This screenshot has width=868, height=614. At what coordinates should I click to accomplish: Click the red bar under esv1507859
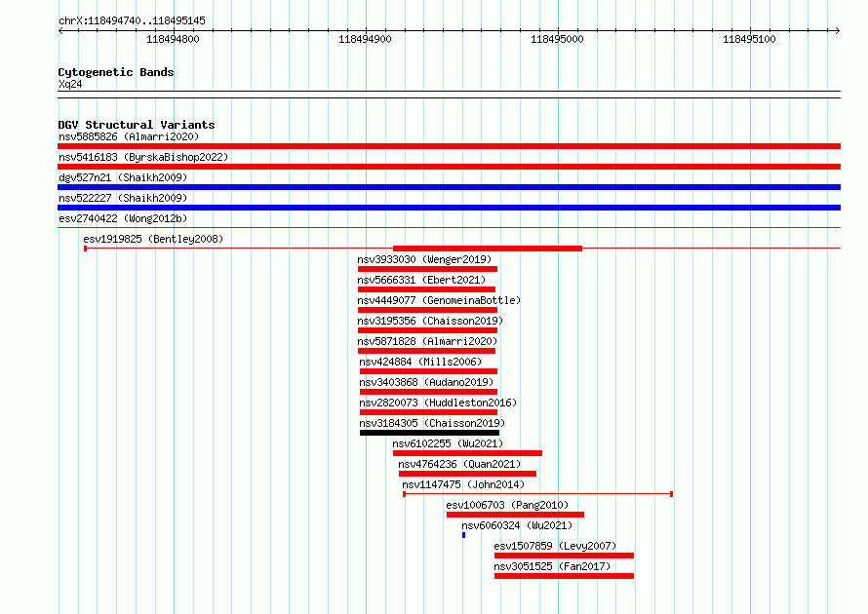pos(564,556)
